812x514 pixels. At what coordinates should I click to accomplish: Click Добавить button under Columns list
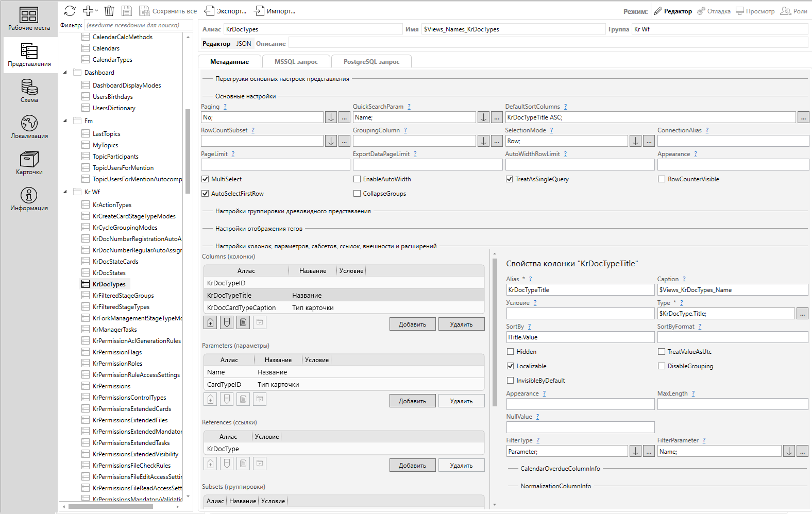[x=412, y=324]
